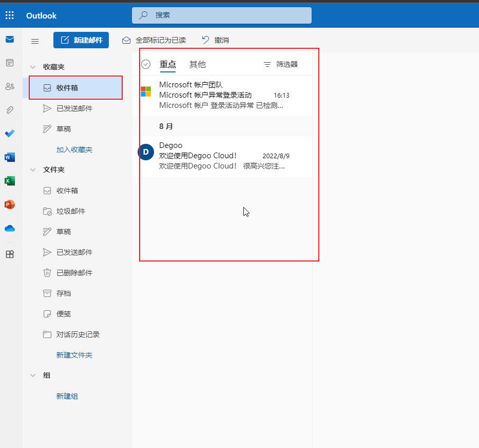Click the 新建组 link
Screen dimensions: 479x448
[x=67, y=396]
